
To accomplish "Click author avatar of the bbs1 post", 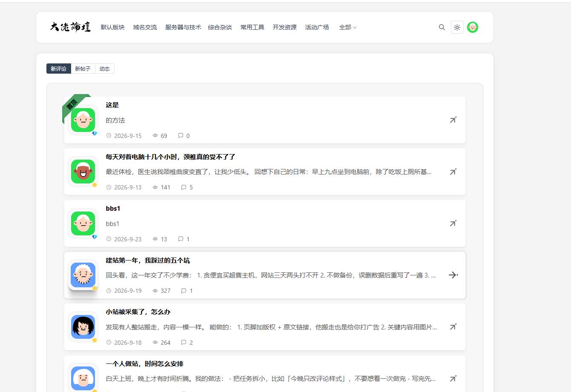I will click(x=83, y=223).
